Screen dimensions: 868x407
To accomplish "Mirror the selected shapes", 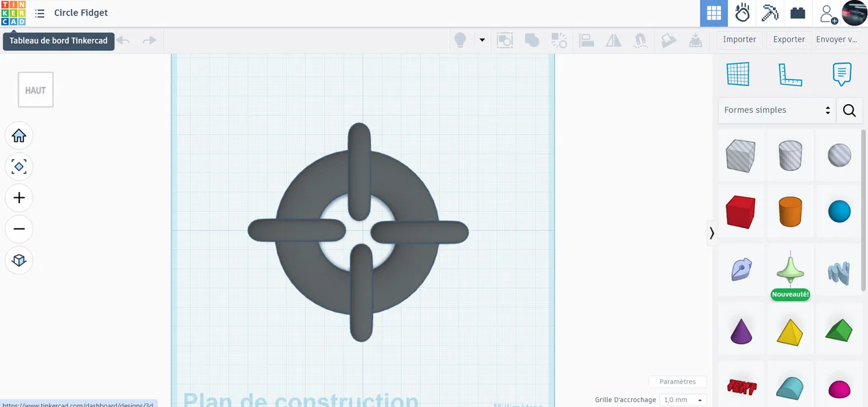I will (614, 40).
